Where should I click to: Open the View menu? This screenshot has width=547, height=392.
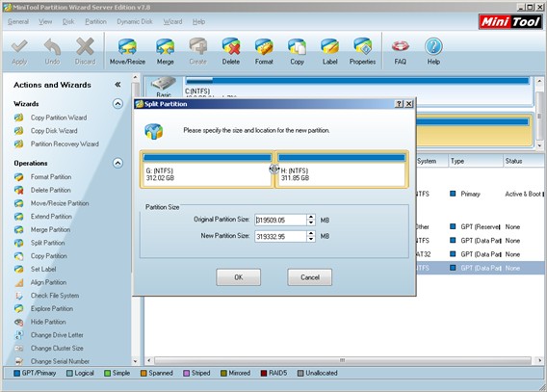click(x=45, y=21)
